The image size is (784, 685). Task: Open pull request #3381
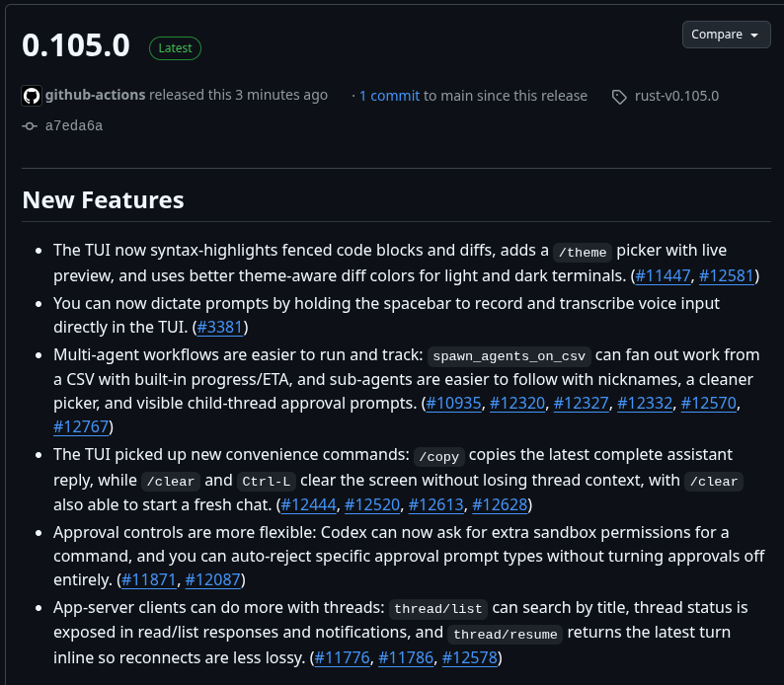(x=219, y=328)
